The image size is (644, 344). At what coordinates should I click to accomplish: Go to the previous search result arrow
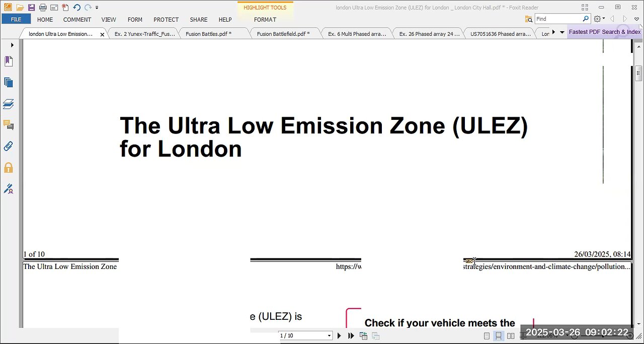pyautogui.click(x=612, y=19)
